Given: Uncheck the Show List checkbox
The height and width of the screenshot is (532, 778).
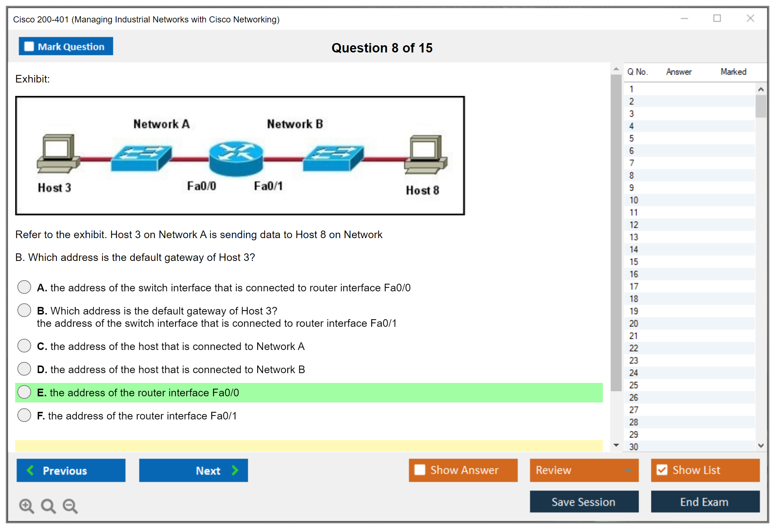Looking at the screenshot, I should pos(662,470).
